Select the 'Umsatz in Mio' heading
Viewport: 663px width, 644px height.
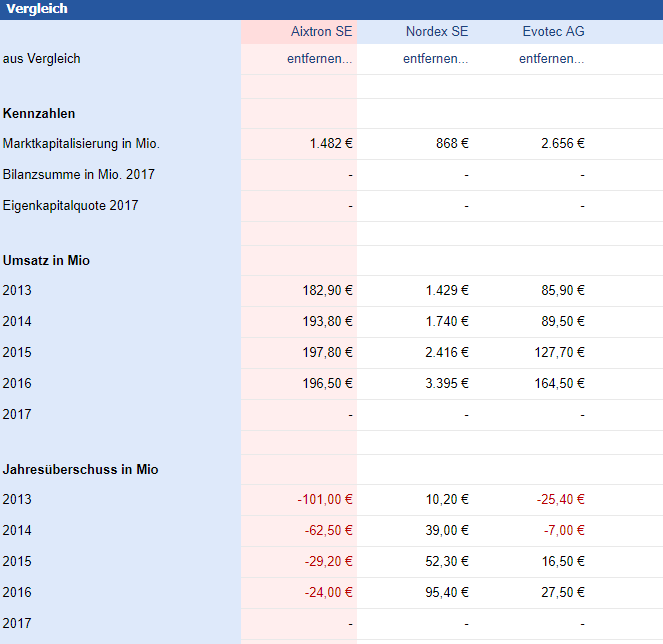pyautogui.click(x=46, y=260)
